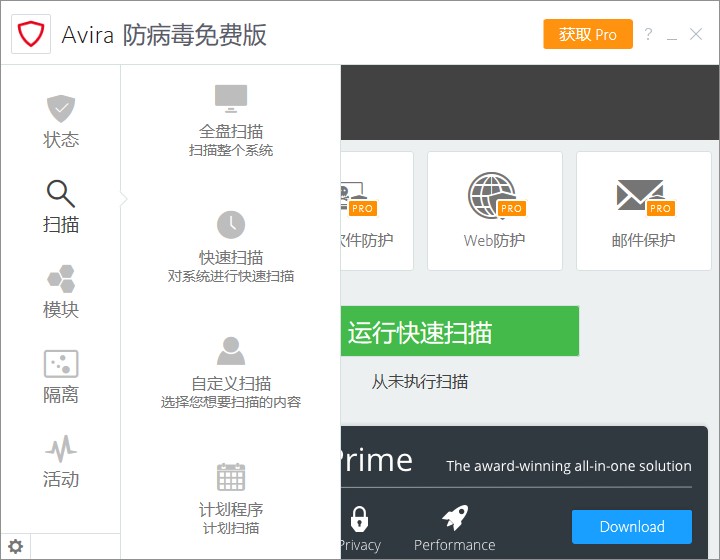This screenshot has width=720, height=560.
Task: Click the 从未执行扫描 status text
Action: (420, 381)
